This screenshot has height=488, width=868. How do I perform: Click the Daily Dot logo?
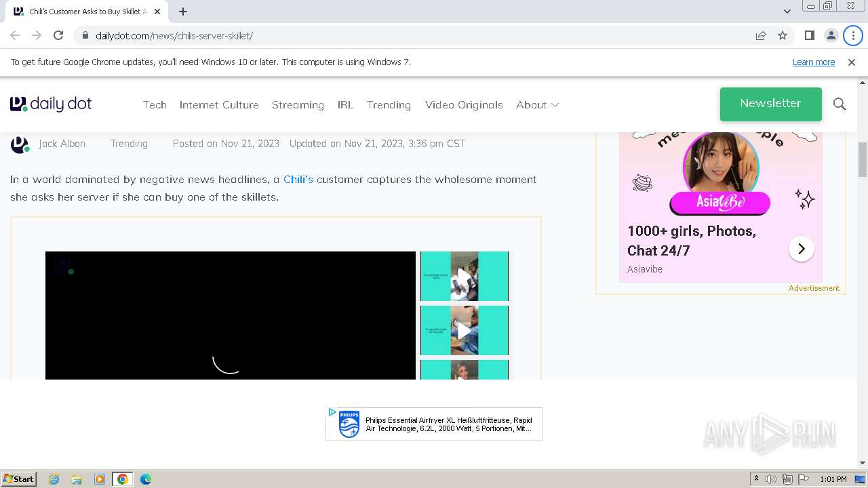tap(51, 104)
